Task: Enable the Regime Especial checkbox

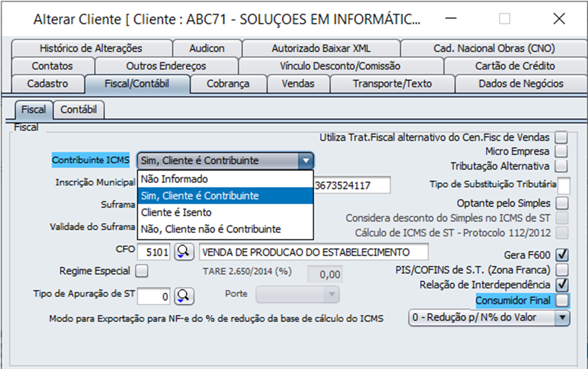Action: (142, 271)
